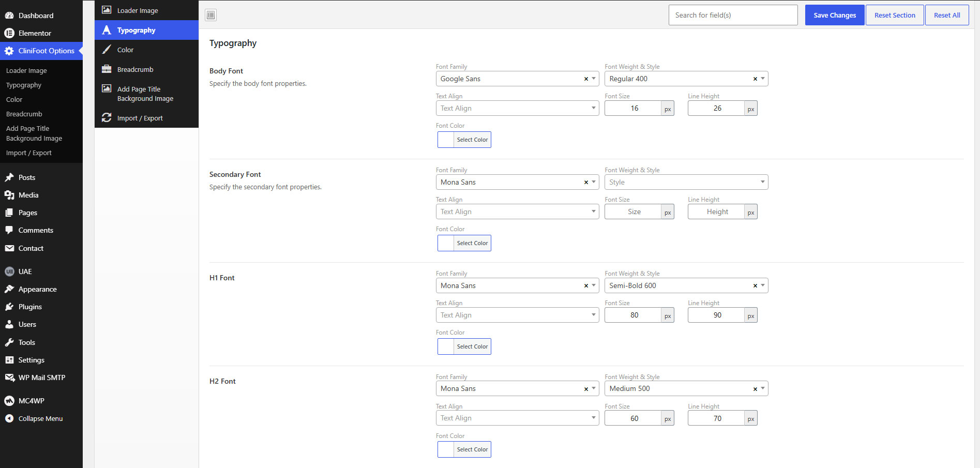This screenshot has height=468, width=980.
Task: Click the WP Mail SMTP icon
Action: click(9, 378)
